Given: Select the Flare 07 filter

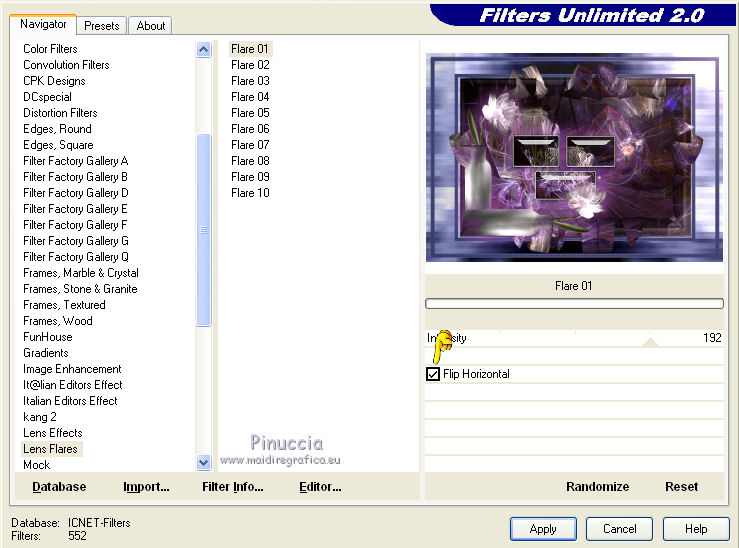Looking at the screenshot, I should pos(250,145).
